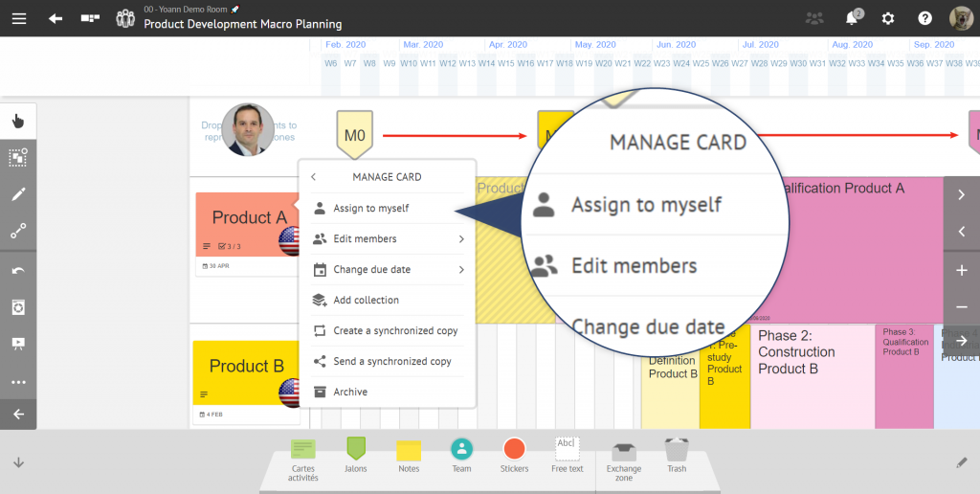This screenshot has width=980, height=494.
Task: Choose Send a synchronized copy
Action: 387,362
